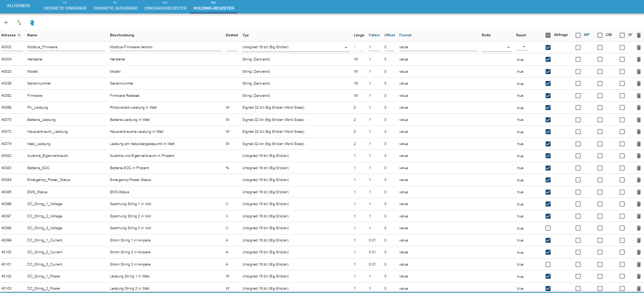Delete all registers via header trash icon

coord(638,35)
